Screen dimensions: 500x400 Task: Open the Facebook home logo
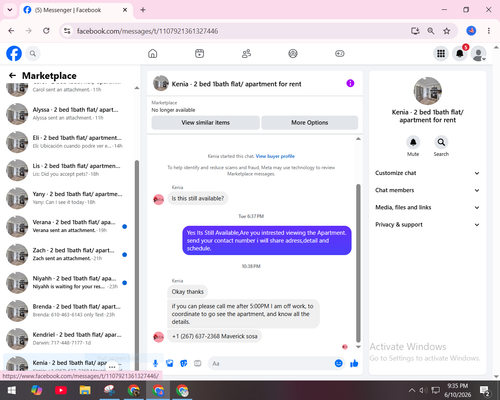tap(14, 53)
